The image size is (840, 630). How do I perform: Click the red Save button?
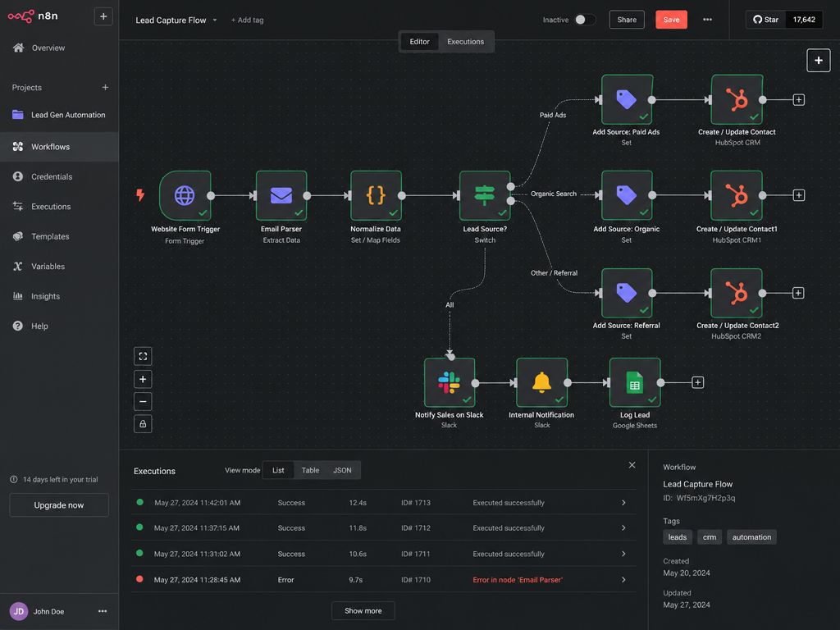tap(671, 20)
